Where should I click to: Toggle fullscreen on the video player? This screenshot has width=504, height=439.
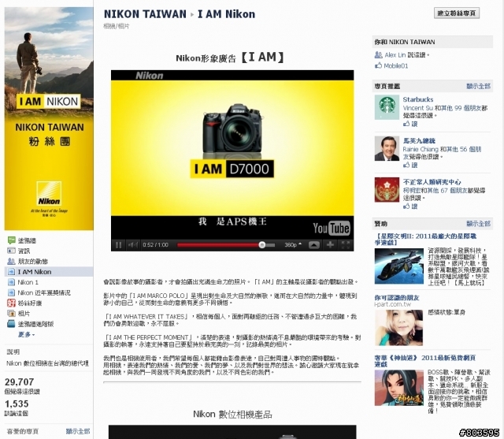click(346, 245)
